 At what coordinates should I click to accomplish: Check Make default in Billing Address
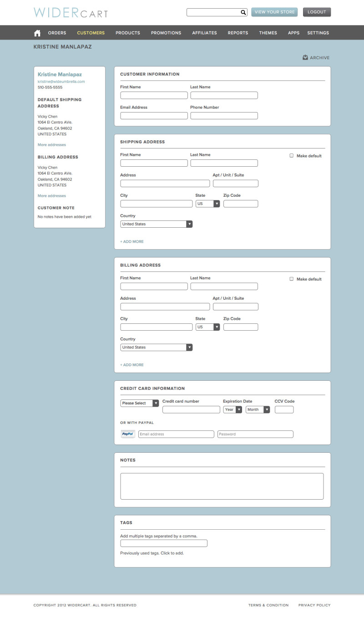(x=292, y=279)
